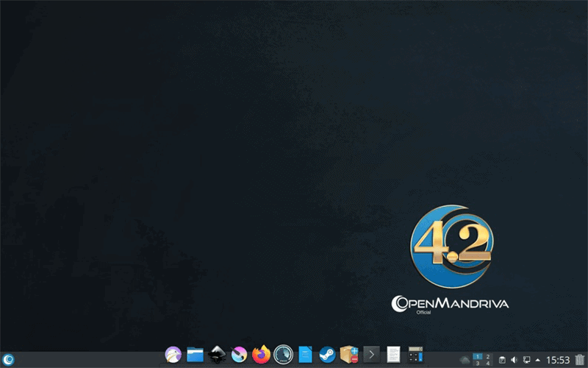Open the clipboard tray icon
This screenshot has width=588, height=368.
(x=502, y=360)
